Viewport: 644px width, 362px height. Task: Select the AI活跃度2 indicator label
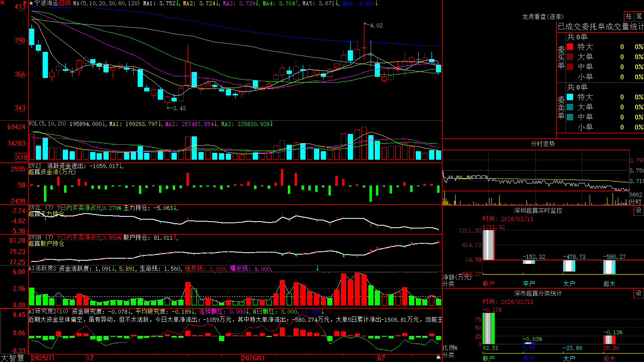(43, 268)
